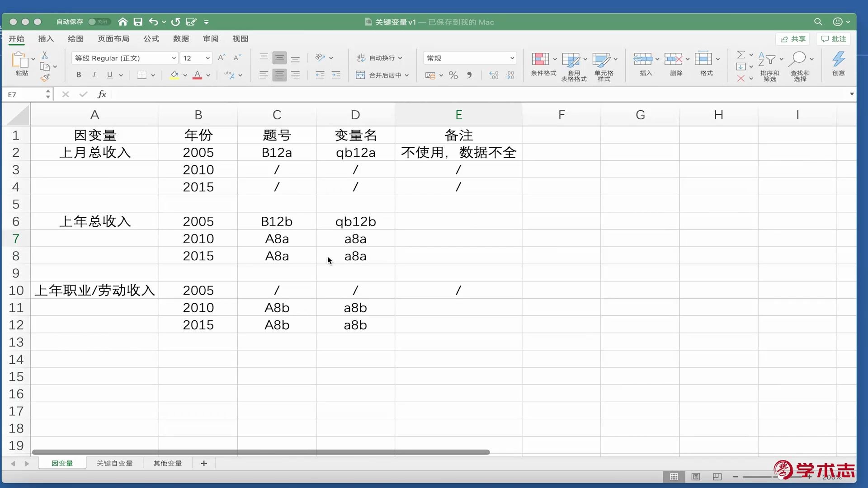
Task: Click the Format (格式) icon
Action: 703,59
